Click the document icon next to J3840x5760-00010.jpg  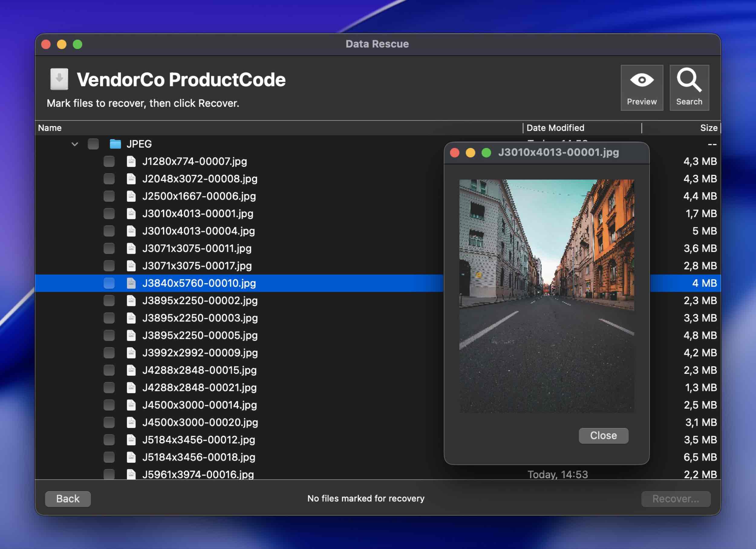pyautogui.click(x=131, y=283)
